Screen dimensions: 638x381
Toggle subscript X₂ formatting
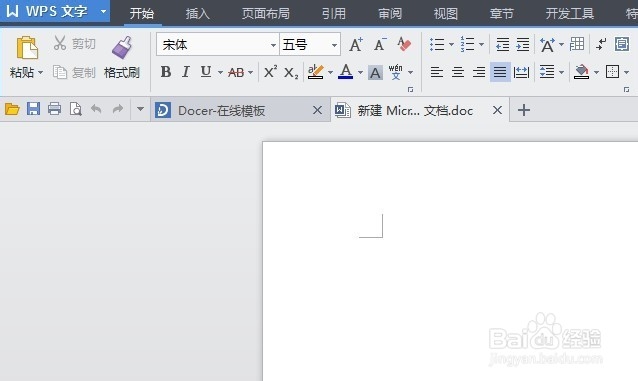point(291,73)
